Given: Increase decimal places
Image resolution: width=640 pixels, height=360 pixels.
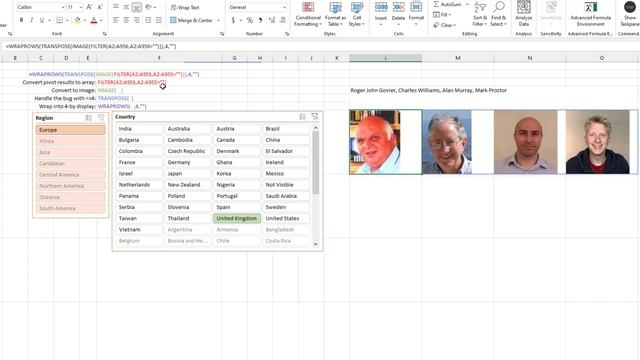Looking at the screenshot, I should (x=272, y=20).
